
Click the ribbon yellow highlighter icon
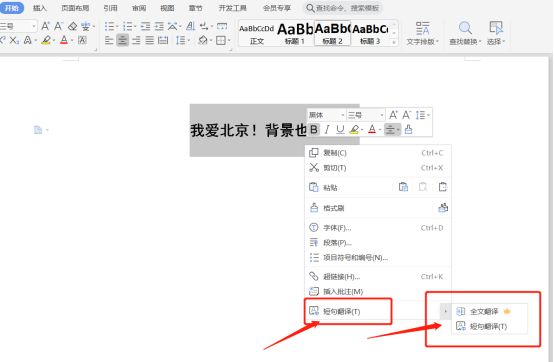[x=46, y=40]
